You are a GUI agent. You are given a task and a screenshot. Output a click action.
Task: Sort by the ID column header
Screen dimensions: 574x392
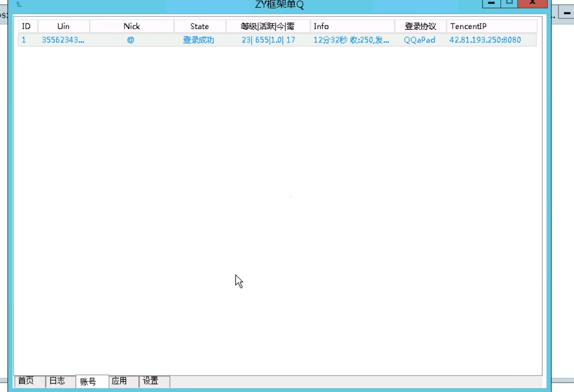(x=26, y=26)
